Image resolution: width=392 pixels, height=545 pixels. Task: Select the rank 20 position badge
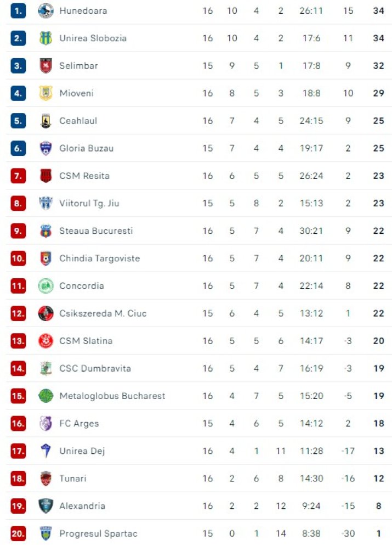[x=18, y=533]
